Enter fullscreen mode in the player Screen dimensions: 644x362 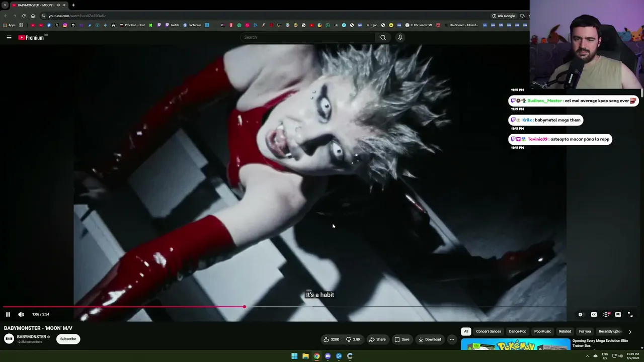630,314
